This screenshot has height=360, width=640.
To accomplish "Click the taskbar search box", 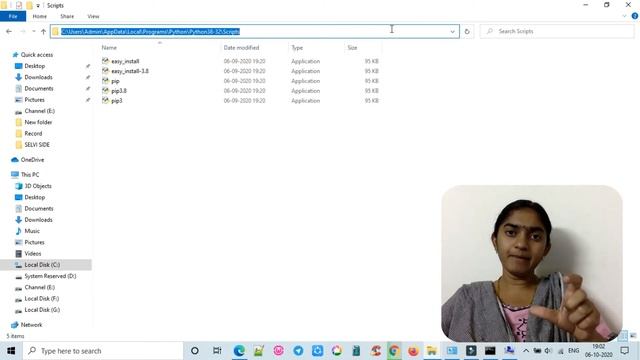I will 102,351.
